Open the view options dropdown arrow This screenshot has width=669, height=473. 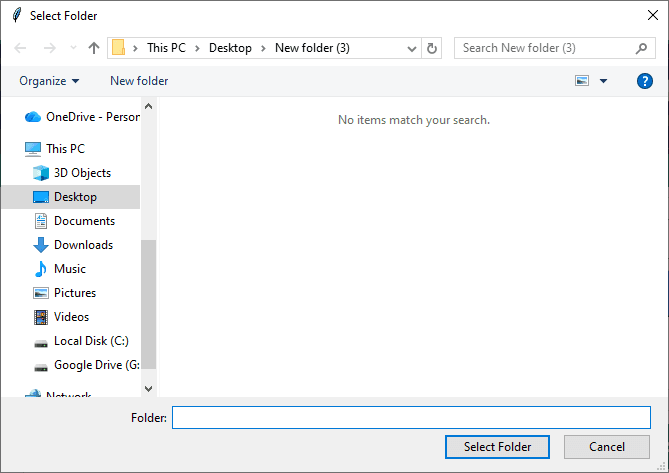[603, 81]
